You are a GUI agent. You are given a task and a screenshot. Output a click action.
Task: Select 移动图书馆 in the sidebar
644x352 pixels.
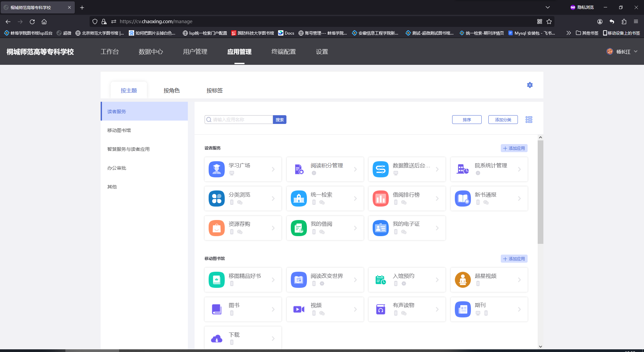(x=119, y=130)
